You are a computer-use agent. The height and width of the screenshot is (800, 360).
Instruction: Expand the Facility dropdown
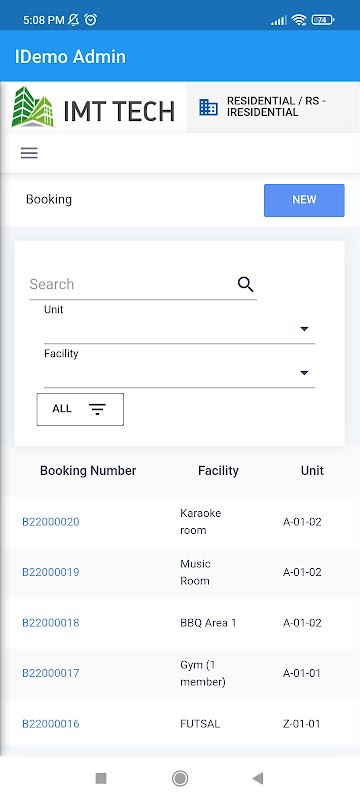point(179,372)
